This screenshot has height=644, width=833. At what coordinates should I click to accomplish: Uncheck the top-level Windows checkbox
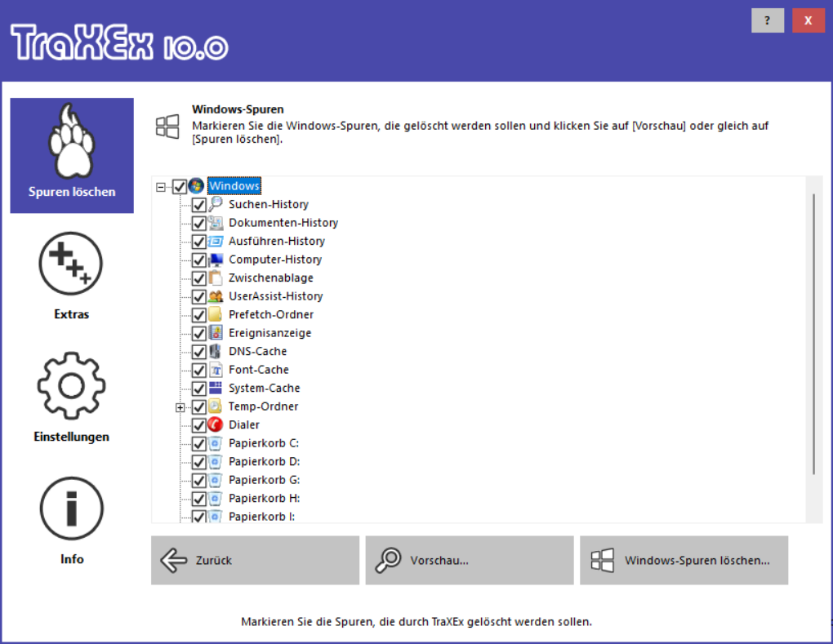(180, 186)
